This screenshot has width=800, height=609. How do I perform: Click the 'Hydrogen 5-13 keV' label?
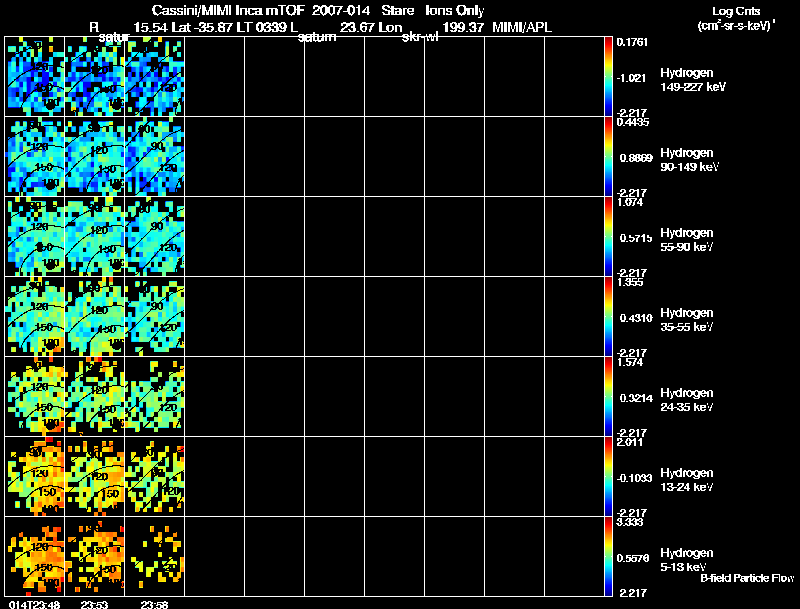click(x=687, y=560)
